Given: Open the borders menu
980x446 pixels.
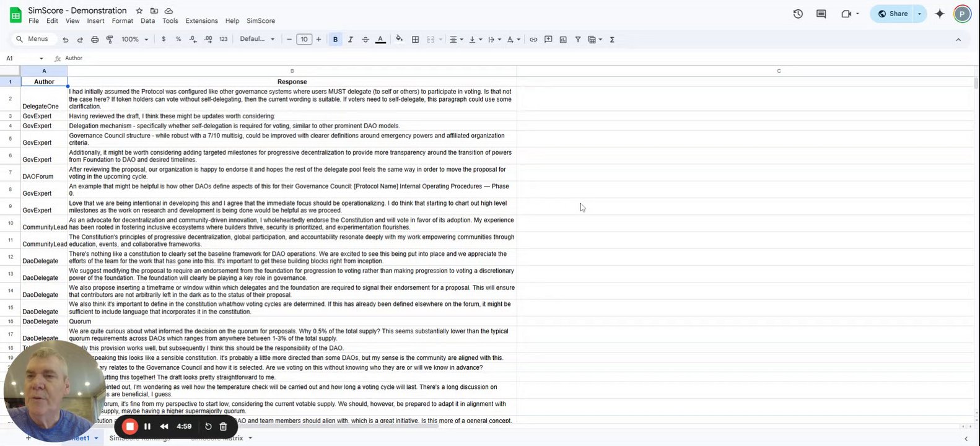Looking at the screenshot, I should tap(415, 39).
